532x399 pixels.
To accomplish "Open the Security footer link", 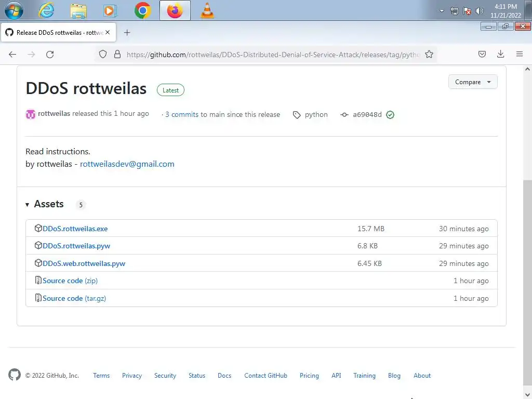I will (x=165, y=376).
